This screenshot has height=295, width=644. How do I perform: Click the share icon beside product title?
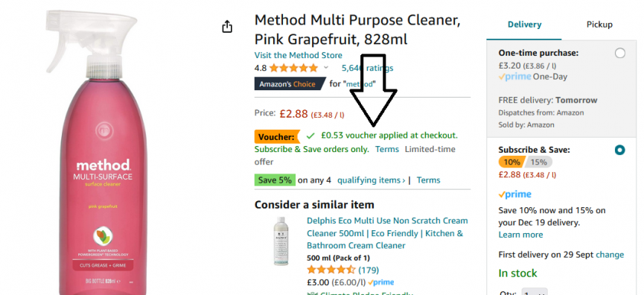pos(227,27)
